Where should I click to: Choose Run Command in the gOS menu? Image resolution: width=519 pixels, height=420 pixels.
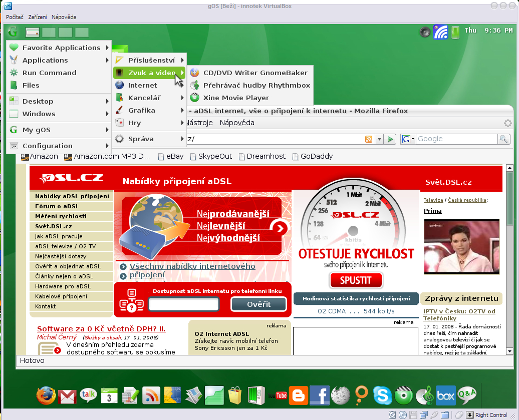coord(59,73)
